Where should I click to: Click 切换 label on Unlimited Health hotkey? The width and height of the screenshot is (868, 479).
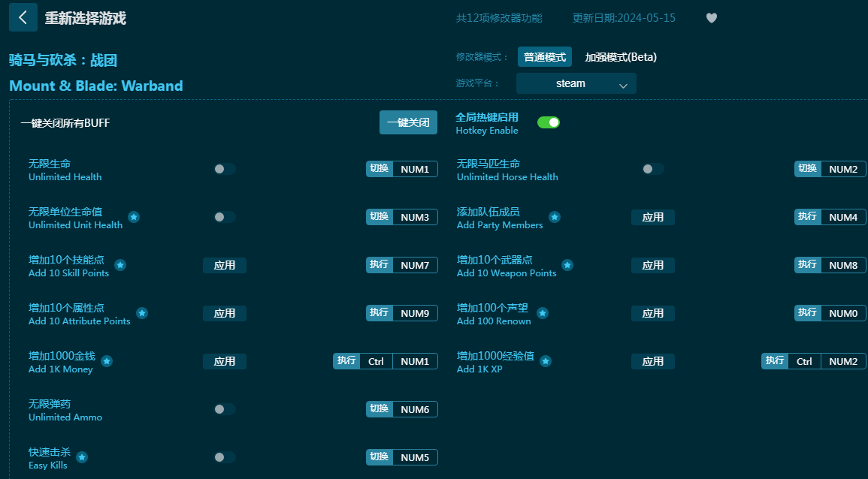click(380, 169)
